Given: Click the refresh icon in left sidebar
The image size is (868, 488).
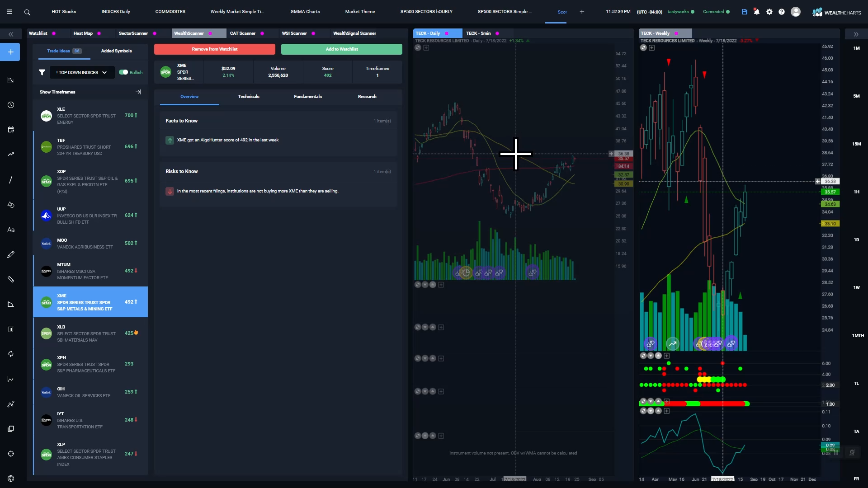Looking at the screenshot, I should (x=11, y=354).
